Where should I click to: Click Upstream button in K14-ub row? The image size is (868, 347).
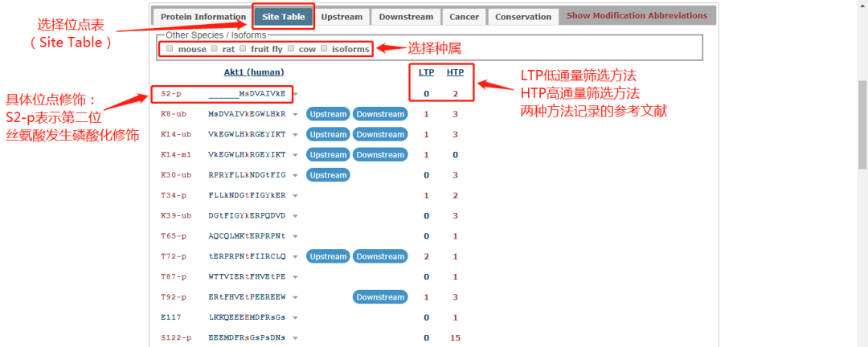point(328,134)
